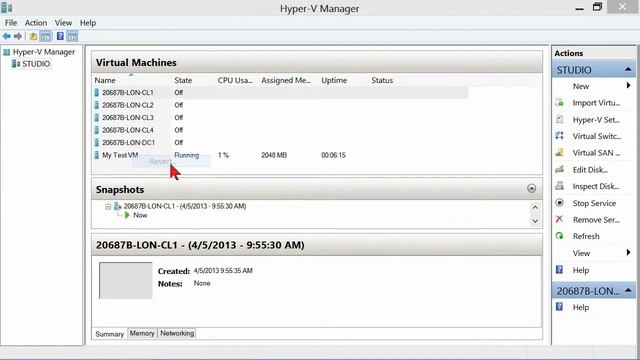Expand the View submenu in Actions
Image resolution: width=640 pixels, height=360 pixels.
pyautogui.click(x=629, y=253)
